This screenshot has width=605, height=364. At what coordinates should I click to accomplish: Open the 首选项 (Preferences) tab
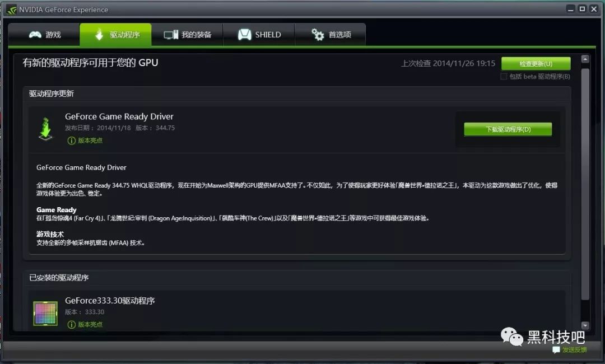[x=331, y=35]
